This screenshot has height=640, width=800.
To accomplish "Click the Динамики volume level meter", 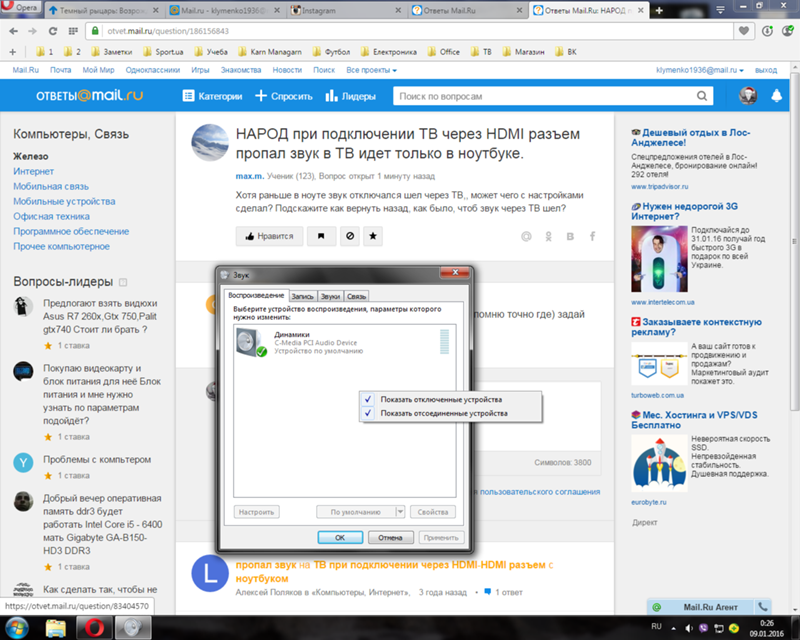I will (x=444, y=342).
